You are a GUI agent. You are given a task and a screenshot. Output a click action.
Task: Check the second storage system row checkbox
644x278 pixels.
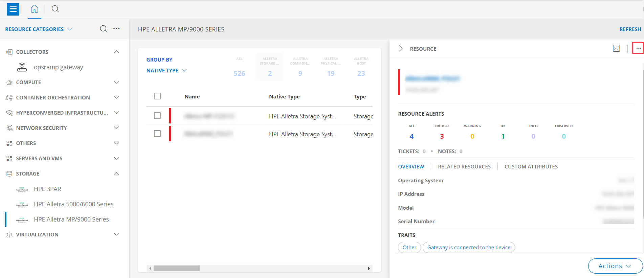[157, 134]
